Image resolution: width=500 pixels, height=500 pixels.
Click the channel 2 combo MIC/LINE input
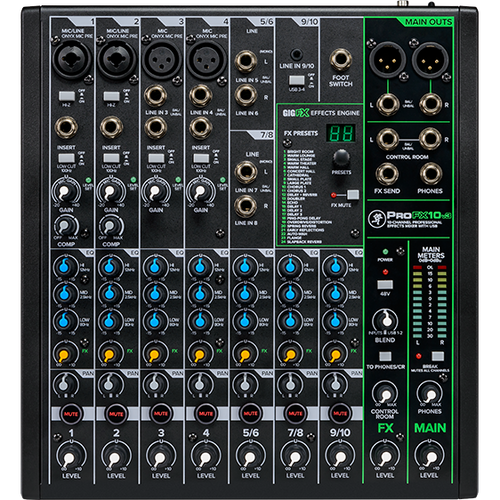117,59
